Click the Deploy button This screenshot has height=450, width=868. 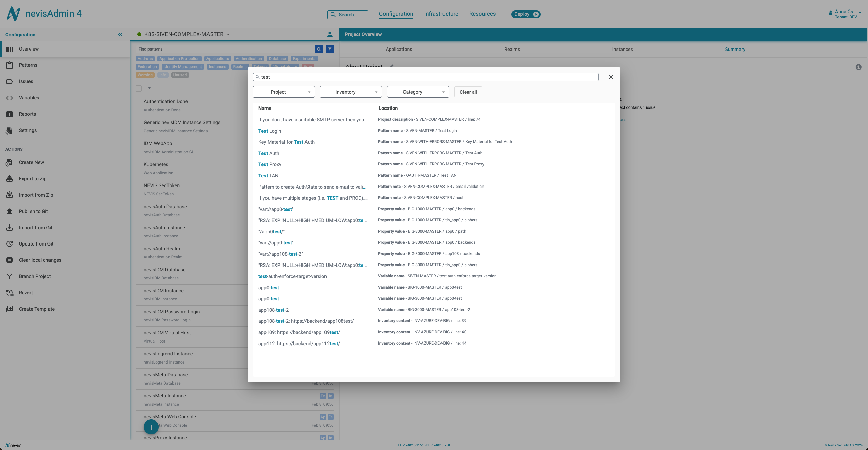point(526,14)
